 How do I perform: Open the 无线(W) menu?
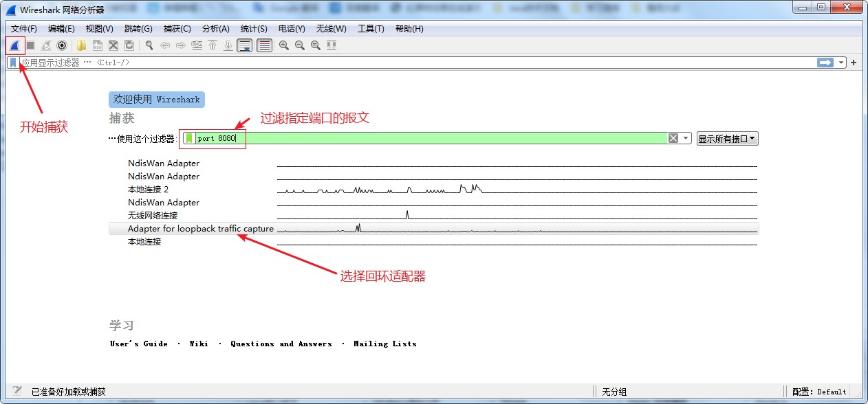(x=331, y=28)
